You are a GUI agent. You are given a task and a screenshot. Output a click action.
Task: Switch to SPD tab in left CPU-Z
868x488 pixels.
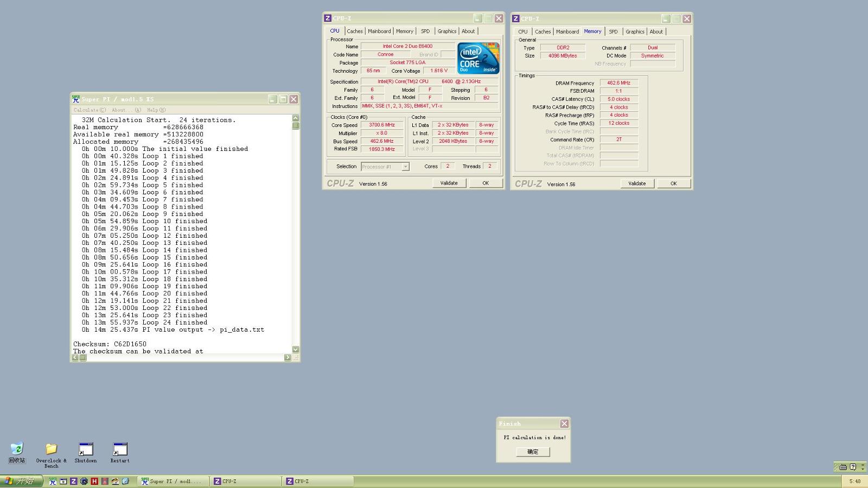pyautogui.click(x=425, y=31)
